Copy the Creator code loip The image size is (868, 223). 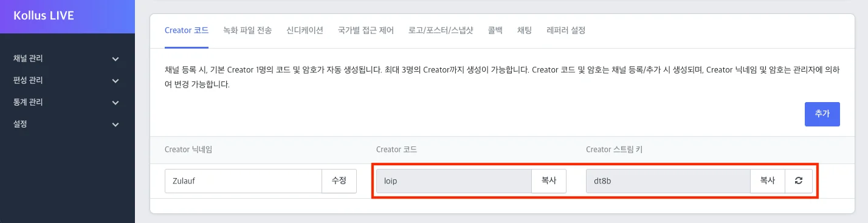[x=549, y=181]
